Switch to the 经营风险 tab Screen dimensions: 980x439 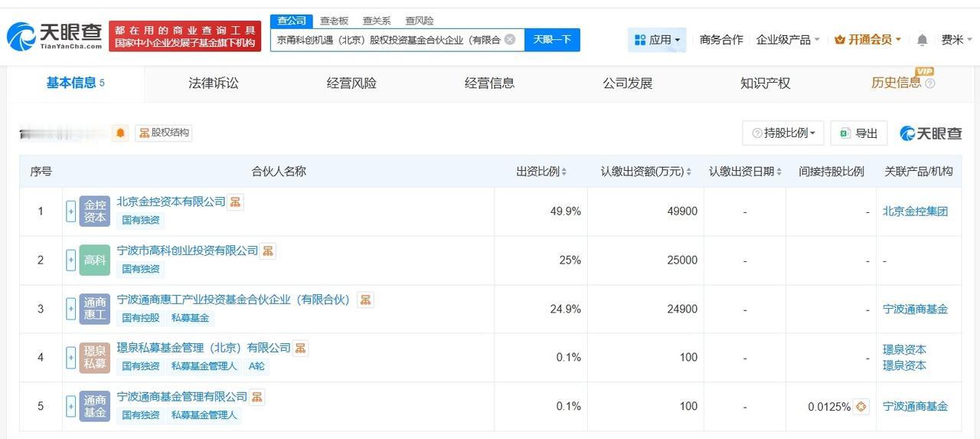tap(351, 84)
